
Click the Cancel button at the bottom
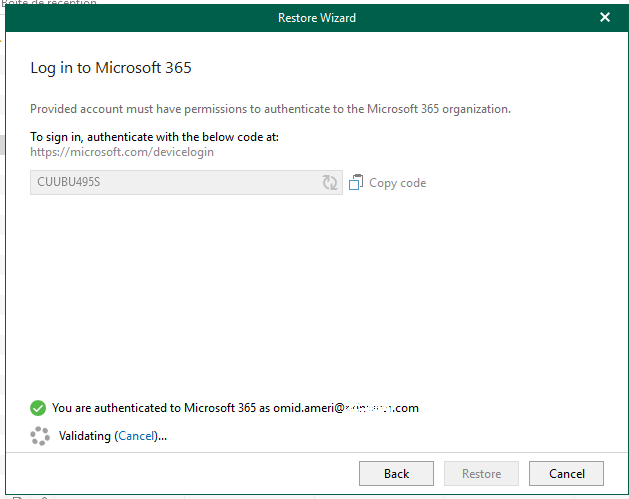tap(566, 473)
